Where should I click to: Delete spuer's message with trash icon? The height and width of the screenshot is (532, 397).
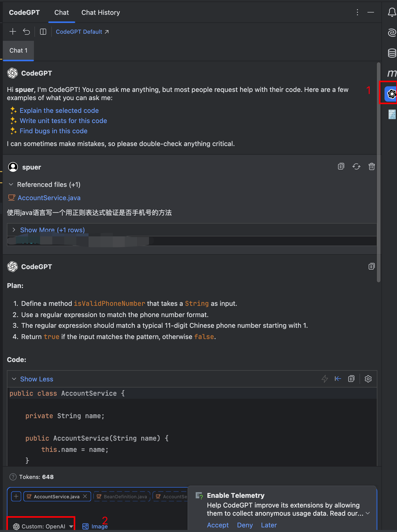pyautogui.click(x=372, y=166)
